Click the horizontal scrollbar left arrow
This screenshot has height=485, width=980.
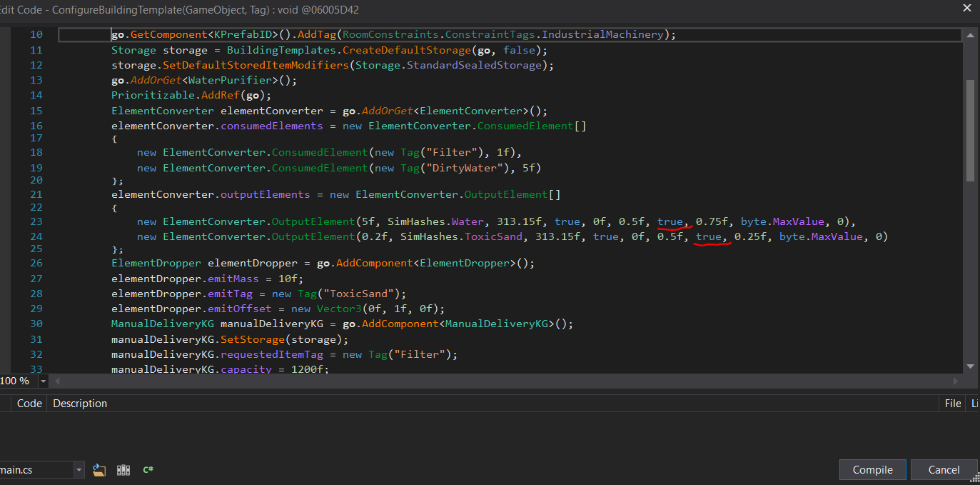(58, 381)
